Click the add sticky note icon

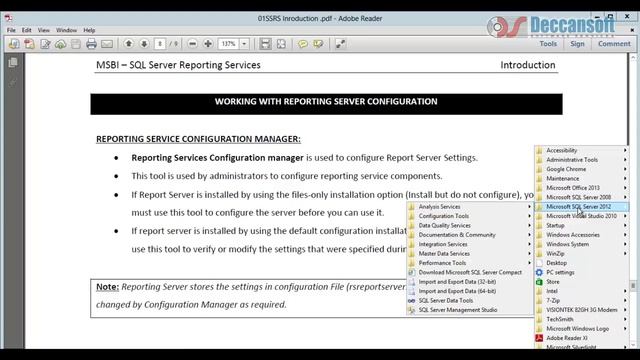(x=302, y=44)
